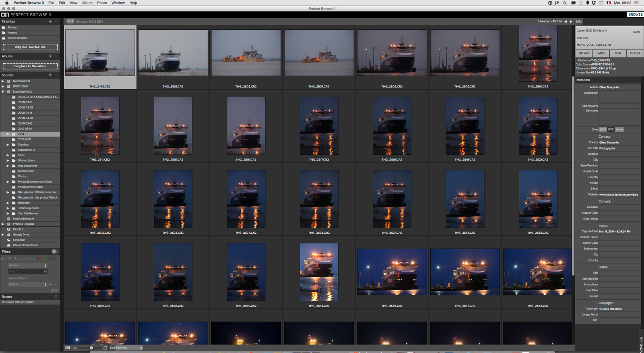644x353 pixels.
Task: Open the Sort Filename dropdown
Action: (x=129, y=348)
